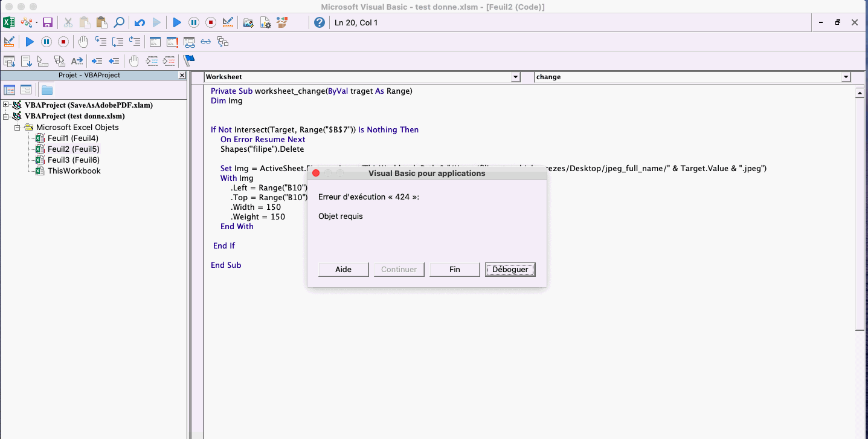Click the List Constants icon

[x=26, y=61]
